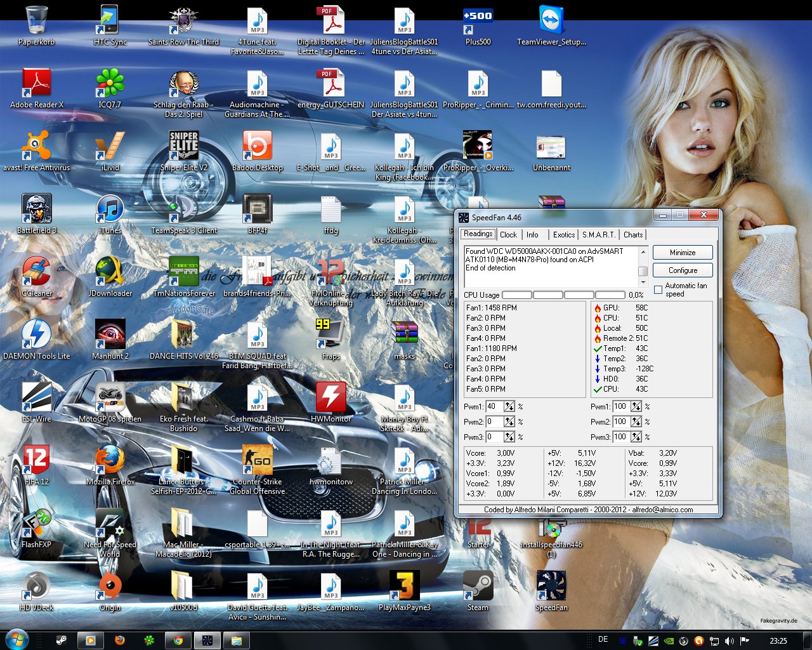This screenshot has width=812, height=650.
Task: Click the left Pwm2 value field
Action: [x=495, y=421]
